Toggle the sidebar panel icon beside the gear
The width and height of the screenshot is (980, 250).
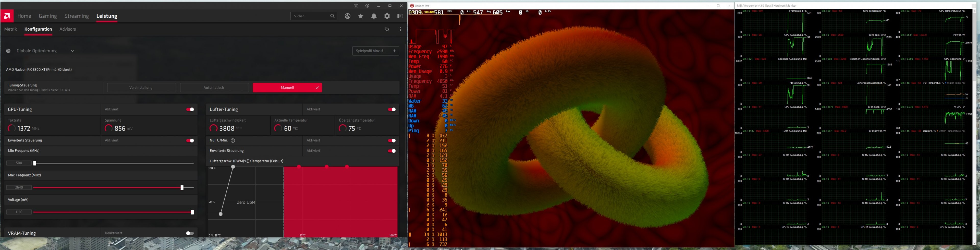click(x=400, y=16)
